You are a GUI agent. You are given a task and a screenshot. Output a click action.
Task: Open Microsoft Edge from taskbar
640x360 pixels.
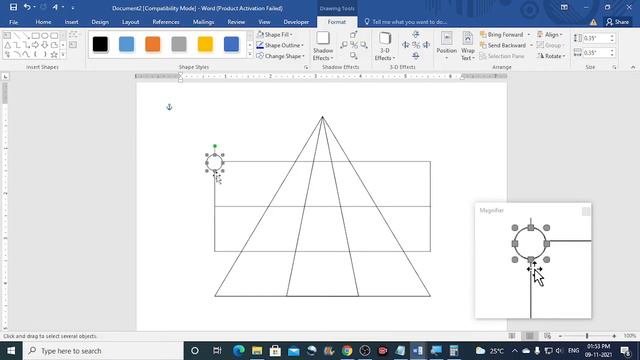pos(239,351)
